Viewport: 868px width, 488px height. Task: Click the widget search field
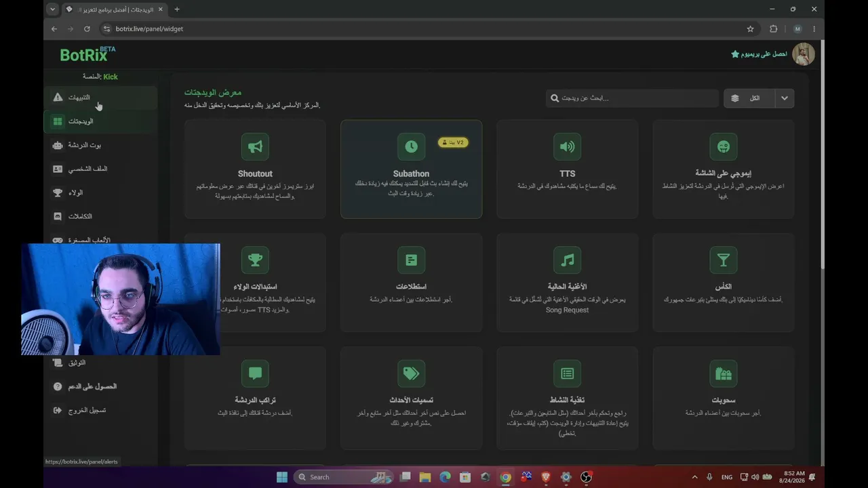632,98
